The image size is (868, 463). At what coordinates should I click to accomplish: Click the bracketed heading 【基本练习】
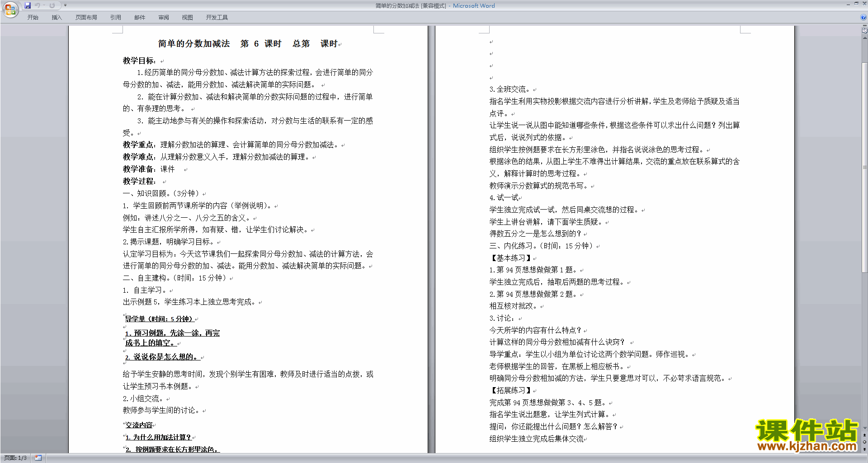510,258
